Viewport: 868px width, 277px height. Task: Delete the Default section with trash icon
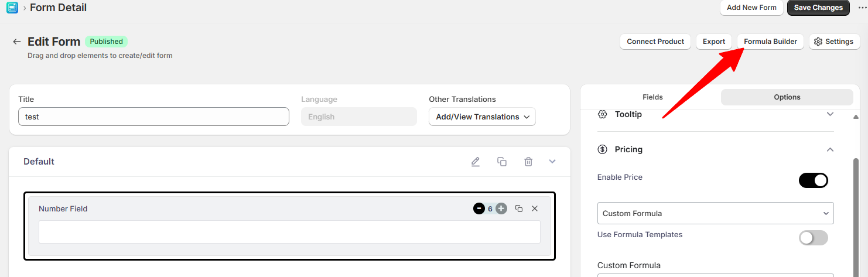(x=528, y=162)
